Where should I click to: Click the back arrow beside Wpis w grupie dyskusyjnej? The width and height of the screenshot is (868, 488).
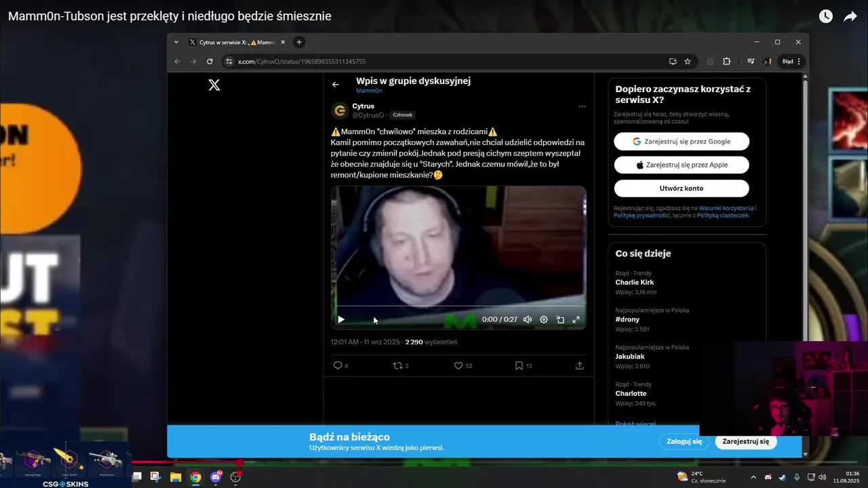pyautogui.click(x=335, y=85)
